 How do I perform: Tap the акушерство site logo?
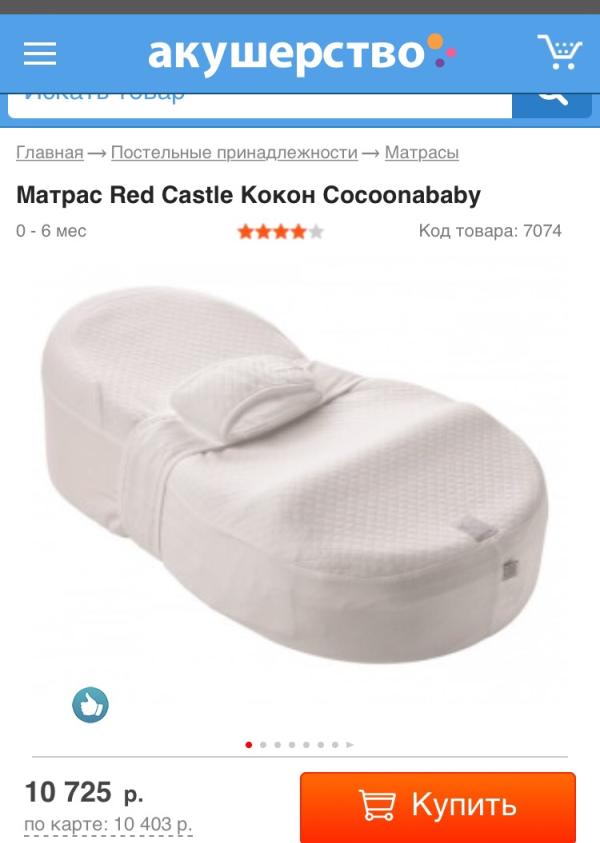tap(302, 53)
